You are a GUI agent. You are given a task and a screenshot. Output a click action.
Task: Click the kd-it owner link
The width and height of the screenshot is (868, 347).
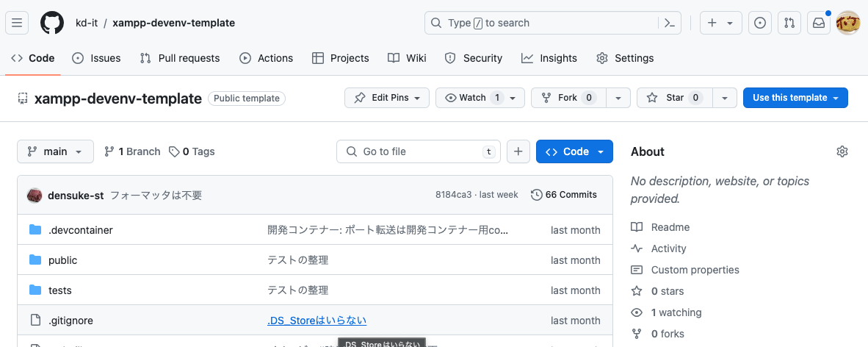point(87,23)
